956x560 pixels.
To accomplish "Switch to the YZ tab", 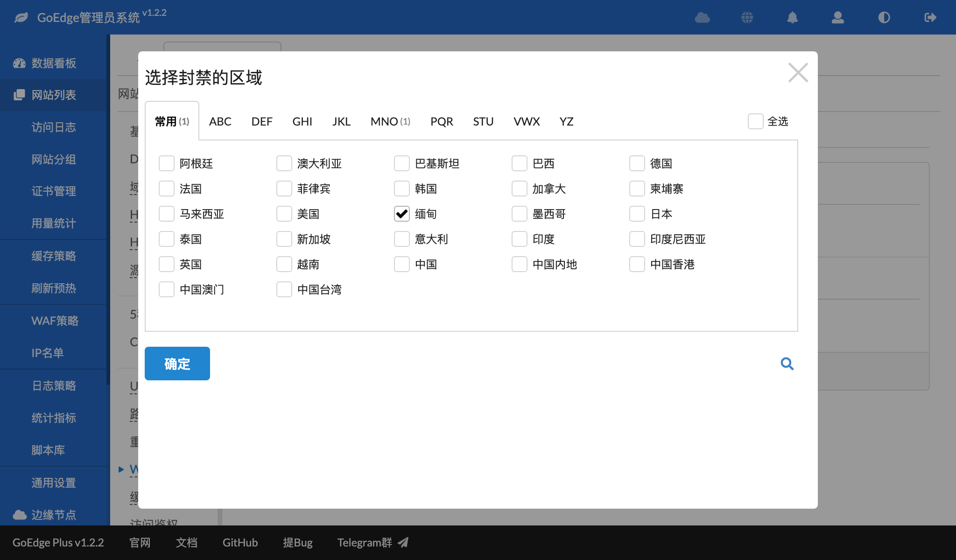I will 567,122.
